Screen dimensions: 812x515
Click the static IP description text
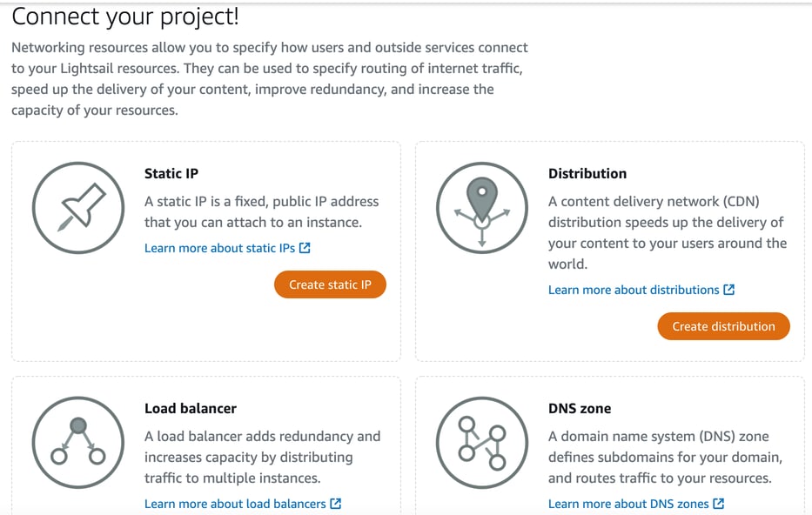coord(261,211)
